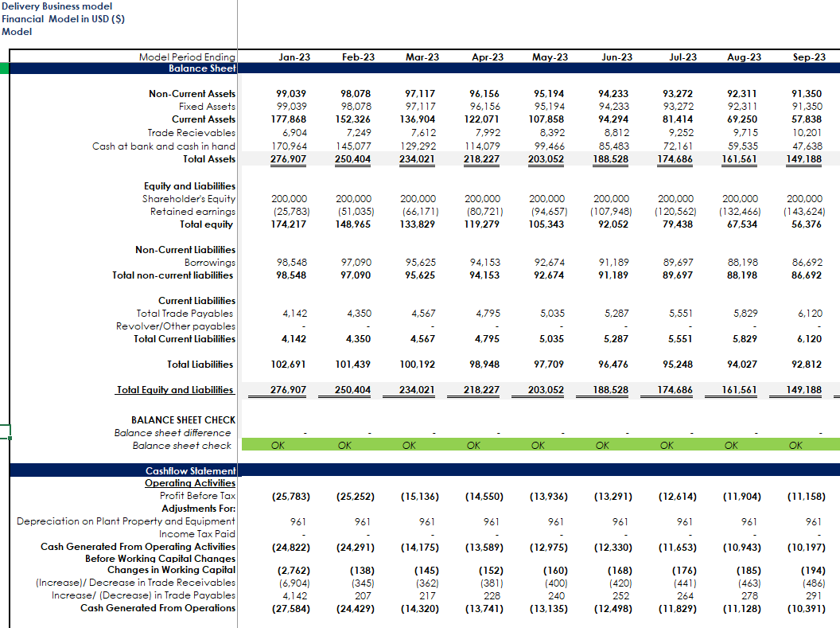840x628 pixels.
Task: Select Jan-23 Cash at bank value 170,964
Action: [292, 146]
